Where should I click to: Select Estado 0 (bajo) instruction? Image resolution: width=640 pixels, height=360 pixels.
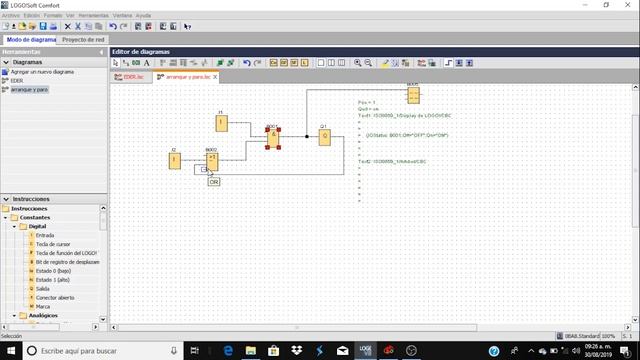click(x=53, y=271)
